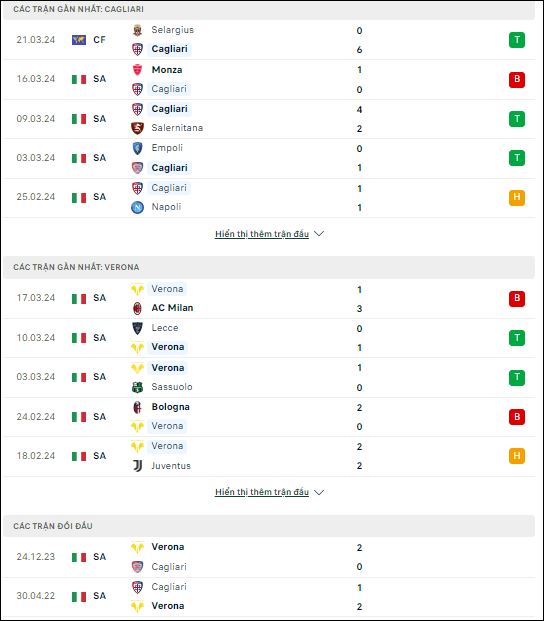This screenshot has width=544, height=621.
Task: Click the Selargius team crest icon
Action: 137,30
